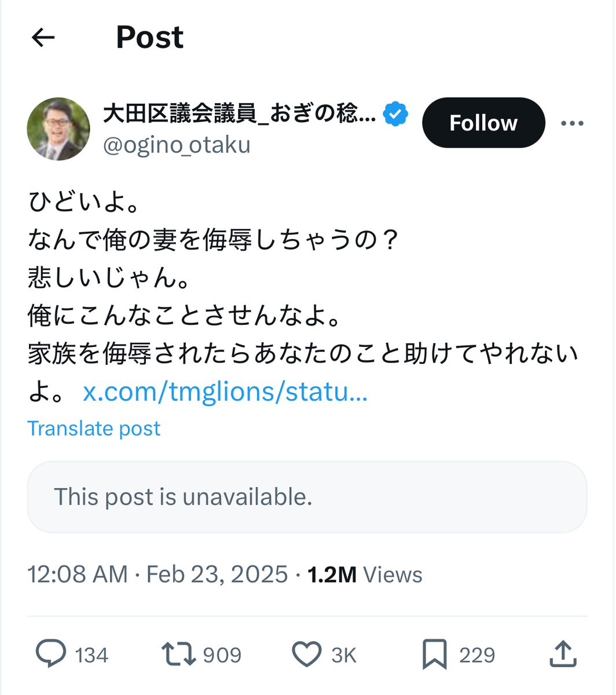Click the 3K likes count

344,655
